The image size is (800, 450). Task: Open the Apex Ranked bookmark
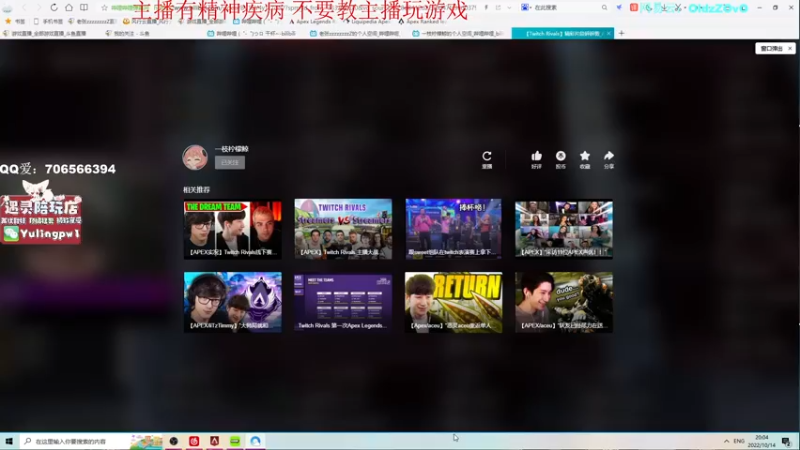click(x=422, y=21)
